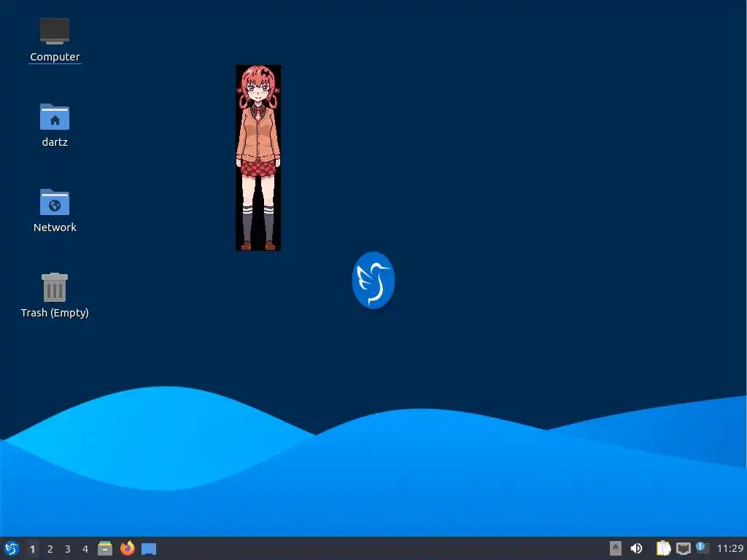Open the clipboard manager tray icon
This screenshot has width=747, height=560.
pyautogui.click(x=663, y=548)
